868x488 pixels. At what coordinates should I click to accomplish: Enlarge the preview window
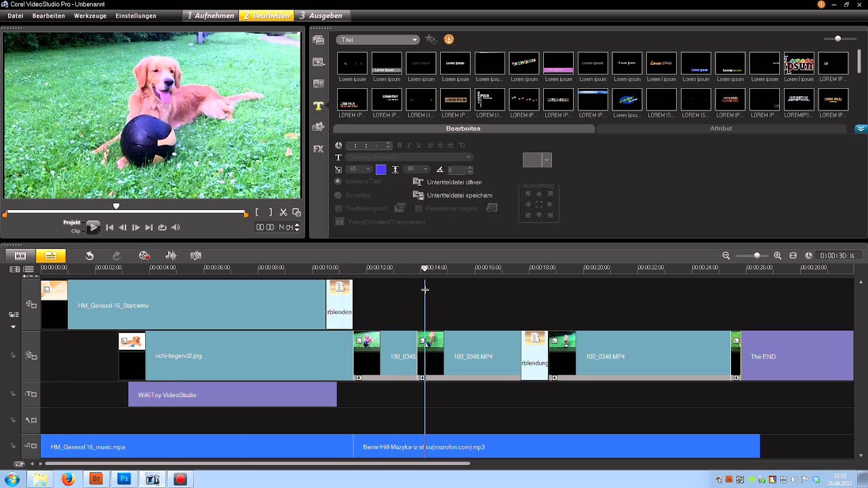pyautogui.click(x=296, y=212)
